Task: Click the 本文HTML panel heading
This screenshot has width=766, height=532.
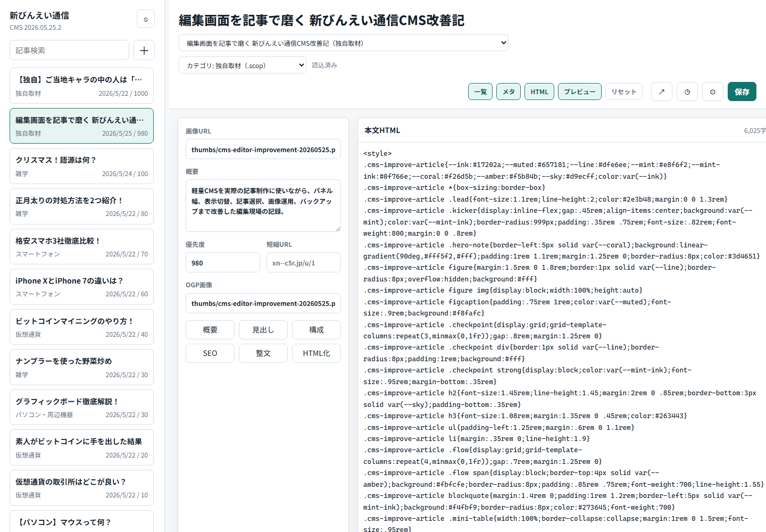Action: click(x=382, y=130)
